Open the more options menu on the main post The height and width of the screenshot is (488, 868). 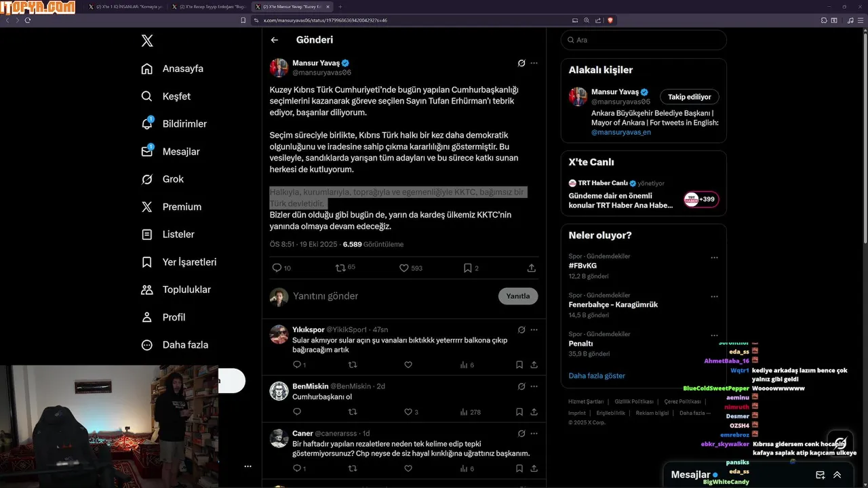click(534, 63)
